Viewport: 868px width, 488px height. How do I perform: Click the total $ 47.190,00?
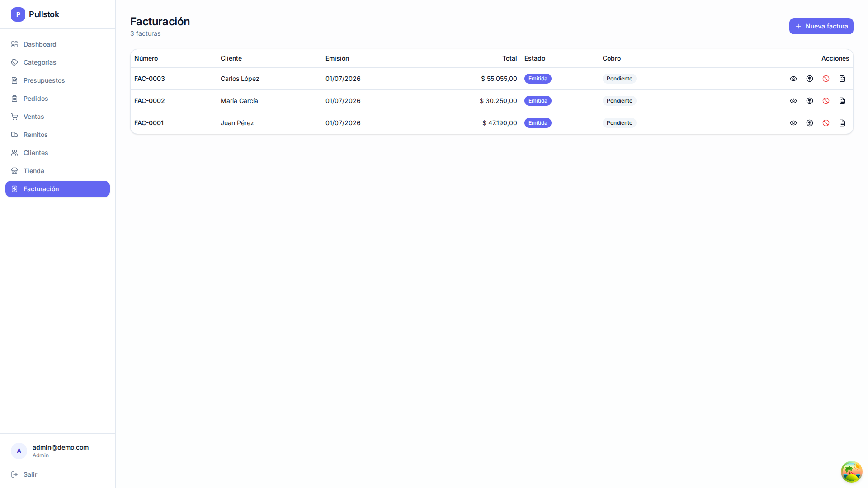tap(500, 123)
